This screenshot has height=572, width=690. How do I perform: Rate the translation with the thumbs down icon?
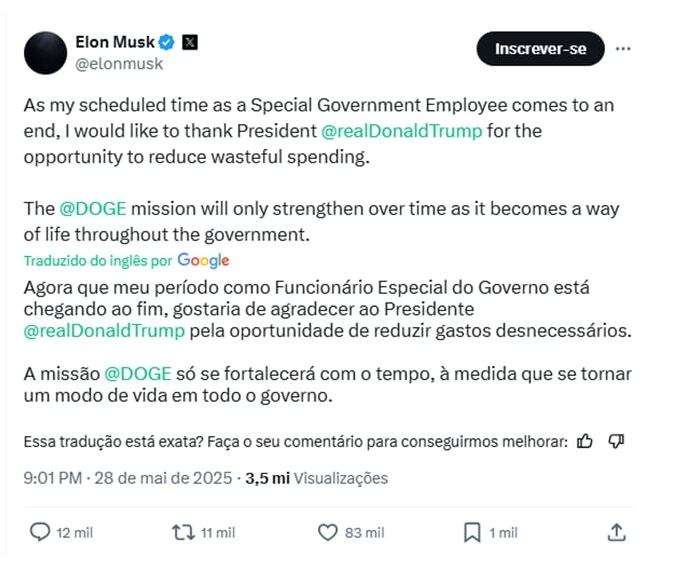tap(616, 441)
